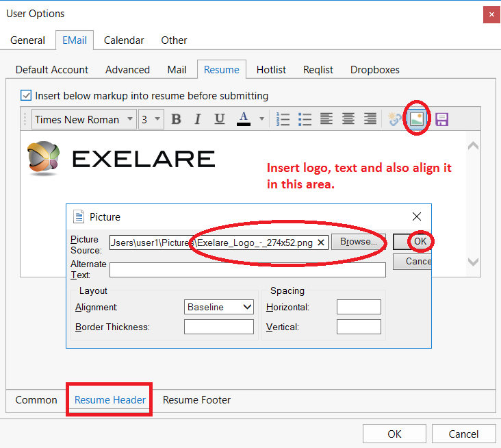Viewport: 501px width, 448px height.
Task: Select the Resume sub-tab
Action: tap(222, 70)
